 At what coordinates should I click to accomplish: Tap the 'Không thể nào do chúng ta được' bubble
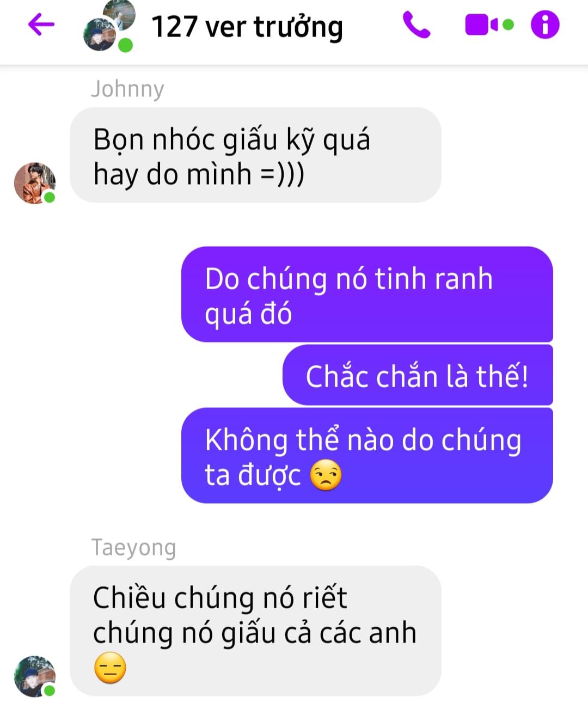(x=367, y=456)
